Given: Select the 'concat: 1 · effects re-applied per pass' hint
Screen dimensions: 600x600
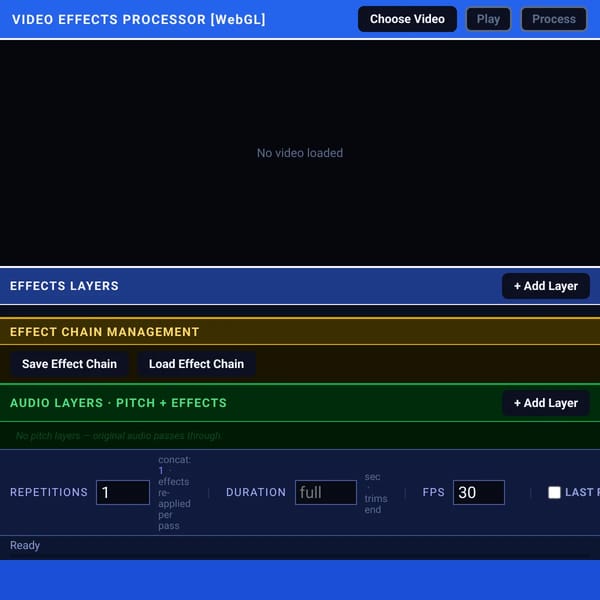Looking at the screenshot, I should pos(174,492).
